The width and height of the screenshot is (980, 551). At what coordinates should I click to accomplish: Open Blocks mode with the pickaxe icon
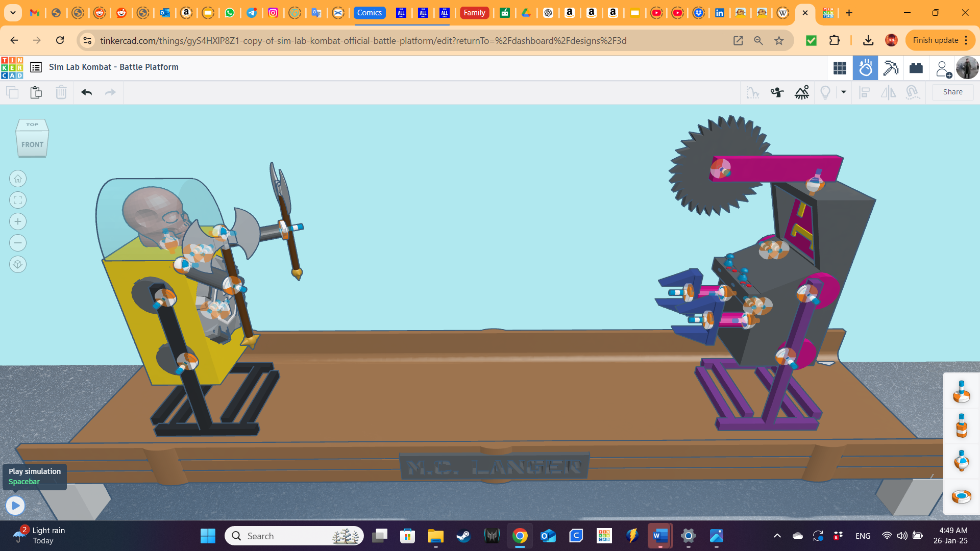(891, 67)
